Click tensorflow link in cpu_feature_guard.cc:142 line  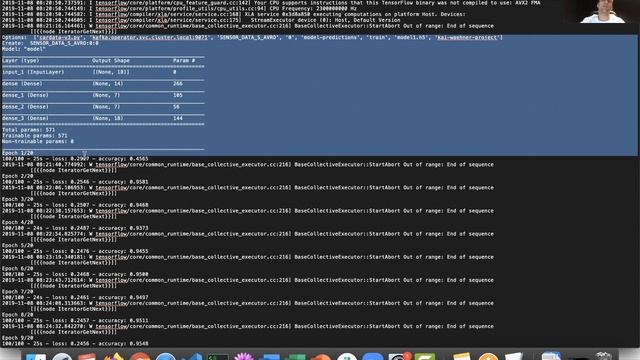[111, 2]
